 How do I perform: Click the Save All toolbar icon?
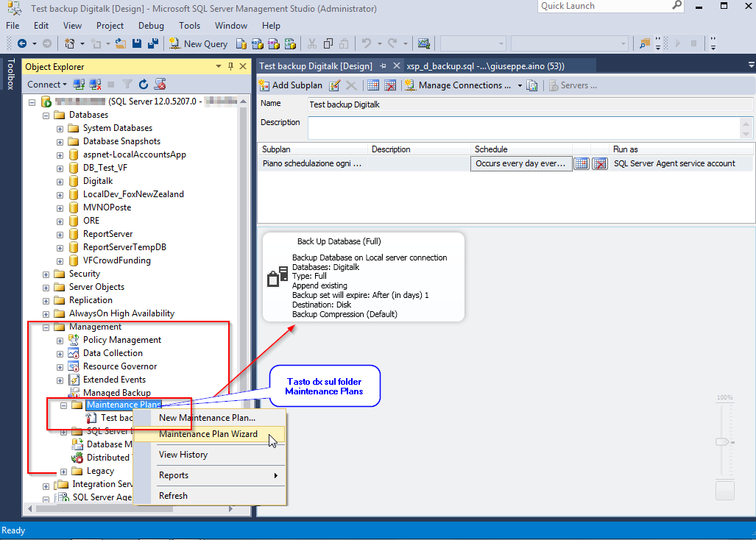(x=152, y=44)
